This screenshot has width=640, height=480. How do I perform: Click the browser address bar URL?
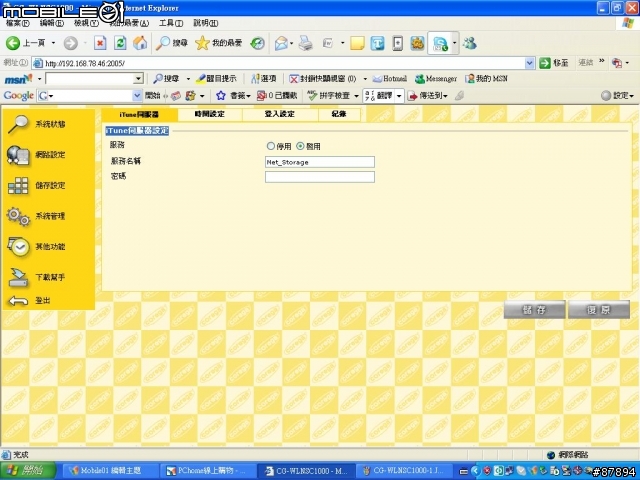(x=84, y=63)
